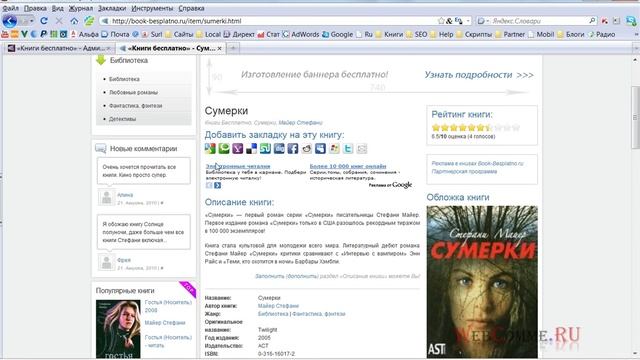The image size is (640, 360).
Task: Close the '«Книги бесплатно» - Сум...' tab
Action: pyautogui.click(x=220, y=48)
